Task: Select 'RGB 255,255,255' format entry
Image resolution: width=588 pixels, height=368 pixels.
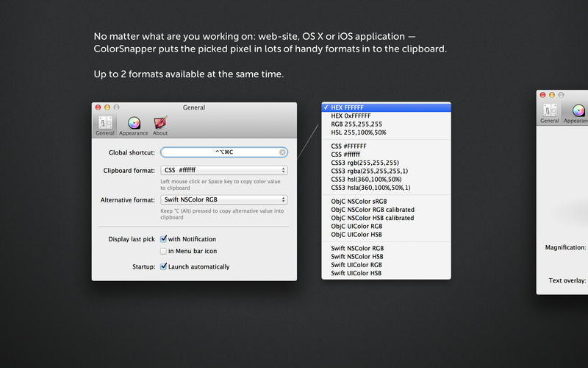Action: tap(357, 124)
